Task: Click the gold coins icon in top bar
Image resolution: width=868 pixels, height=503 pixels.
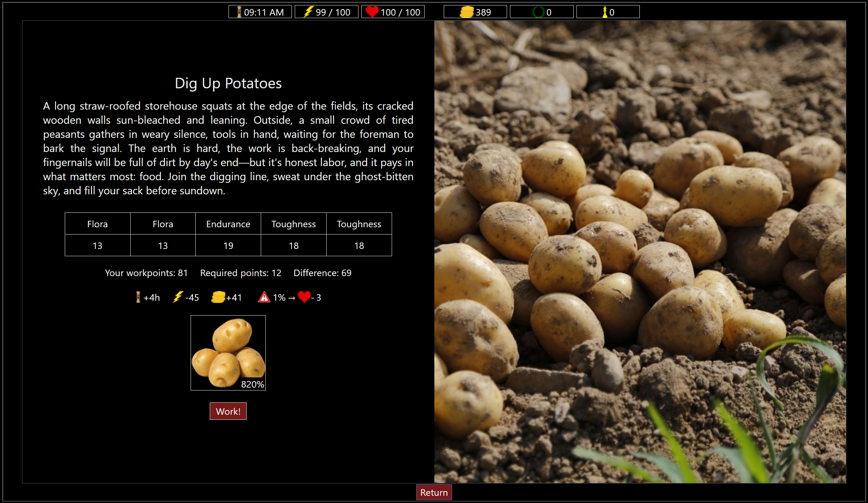Action: [x=467, y=12]
